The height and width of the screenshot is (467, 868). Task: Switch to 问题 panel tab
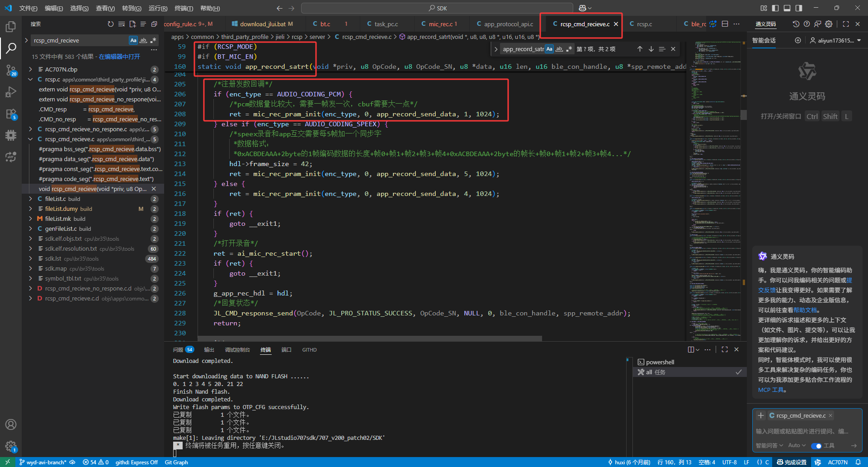point(183,349)
